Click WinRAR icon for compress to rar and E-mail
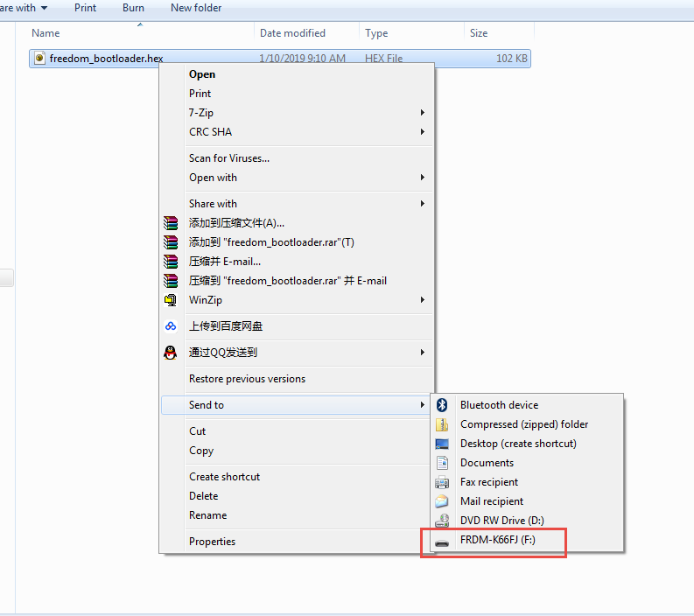The height and width of the screenshot is (616, 694). click(x=171, y=281)
